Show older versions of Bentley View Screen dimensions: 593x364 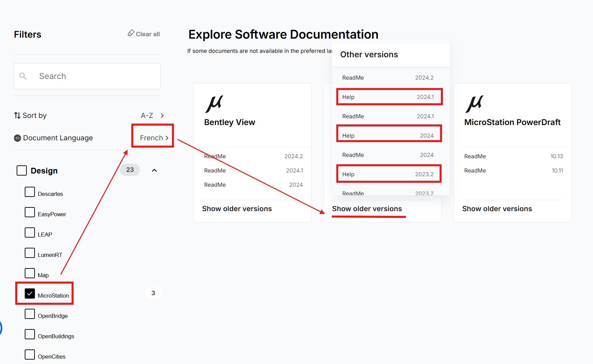point(237,209)
